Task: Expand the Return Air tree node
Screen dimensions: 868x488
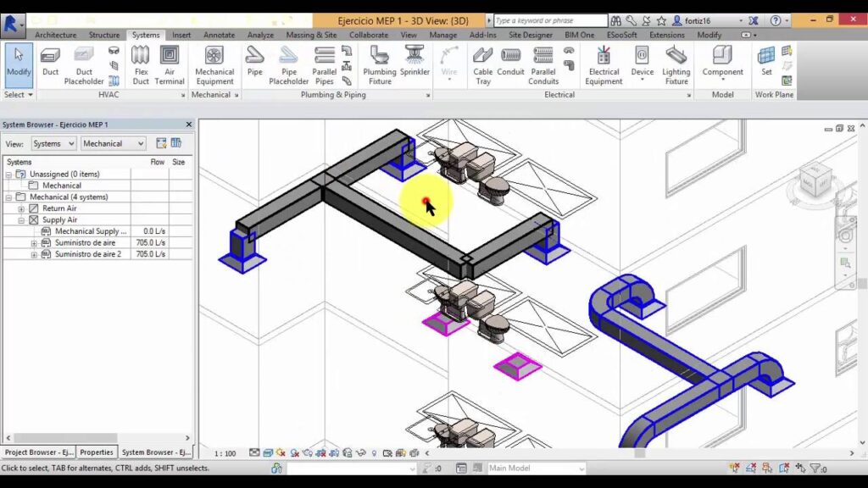Action: (21, 208)
